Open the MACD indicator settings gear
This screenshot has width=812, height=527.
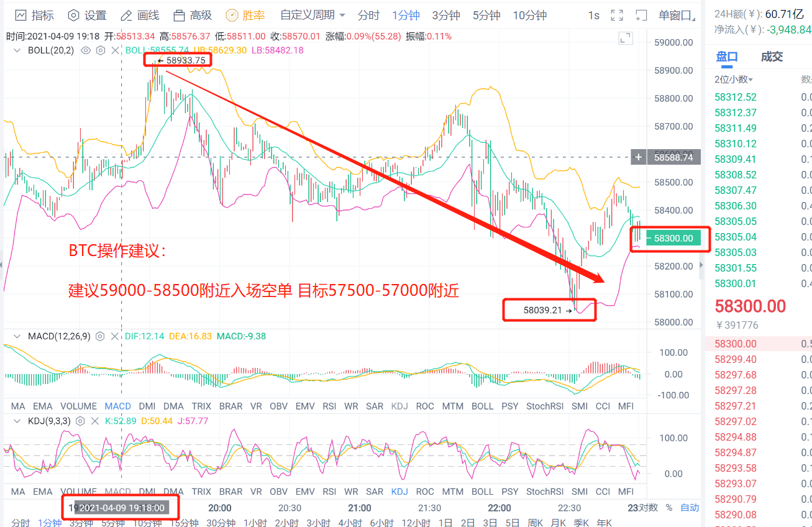point(99,336)
